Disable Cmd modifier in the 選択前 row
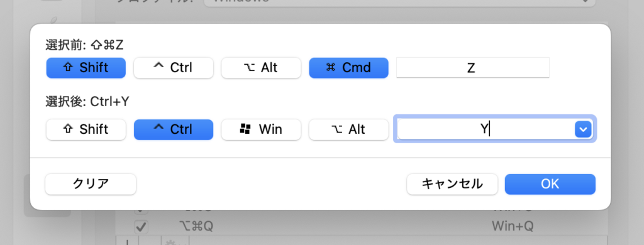 348,68
